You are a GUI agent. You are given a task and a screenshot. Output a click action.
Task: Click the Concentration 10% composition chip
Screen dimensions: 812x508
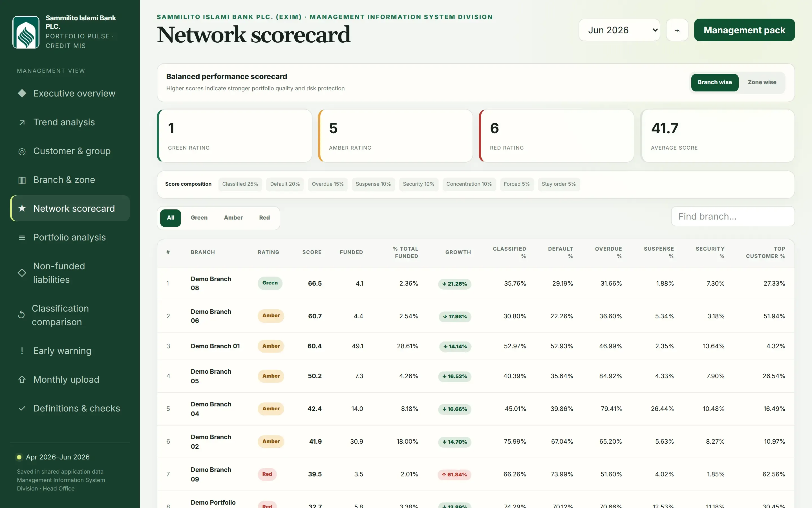click(469, 184)
